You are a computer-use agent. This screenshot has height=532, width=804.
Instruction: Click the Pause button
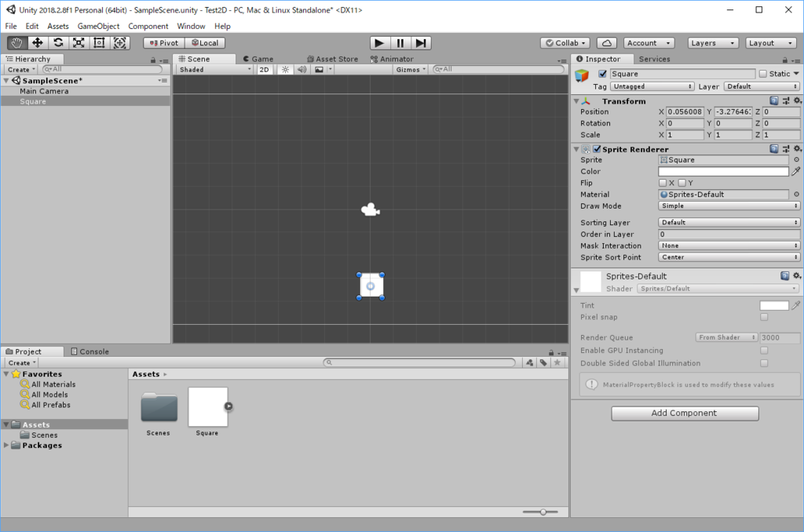click(x=400, y=43)
